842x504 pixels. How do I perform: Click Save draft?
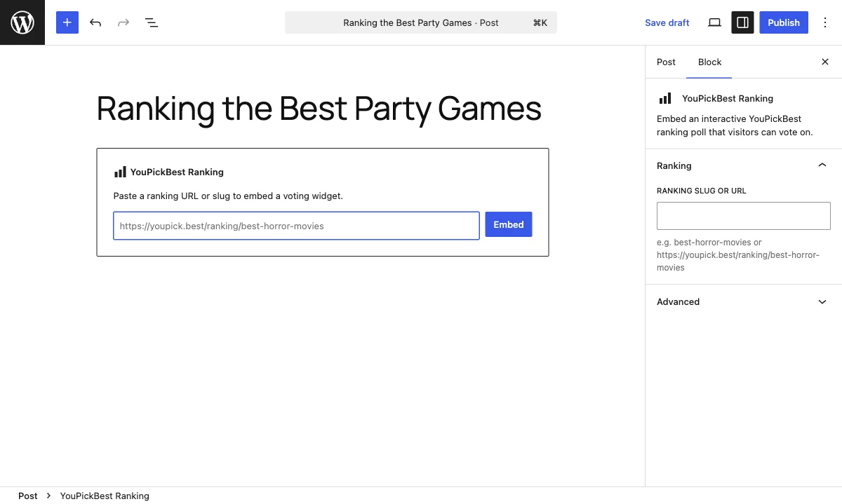667,22
